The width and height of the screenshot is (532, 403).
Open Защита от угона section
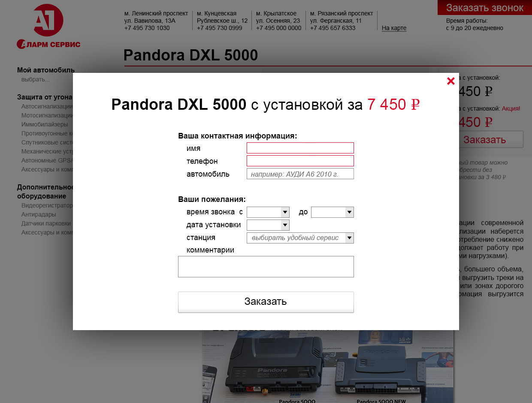tap(45, 97)
